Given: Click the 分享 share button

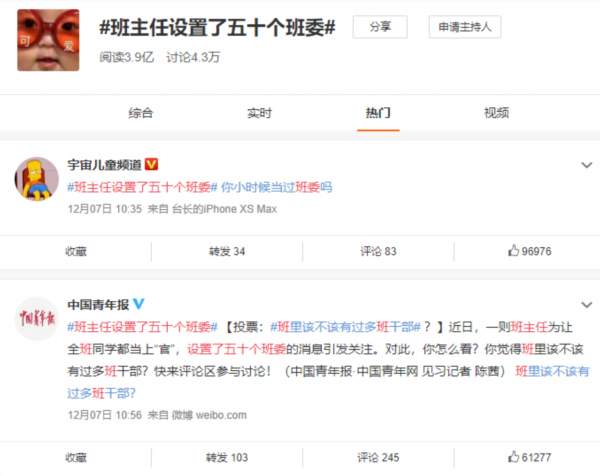Looking at the screenshot, I should click(380, 27).
